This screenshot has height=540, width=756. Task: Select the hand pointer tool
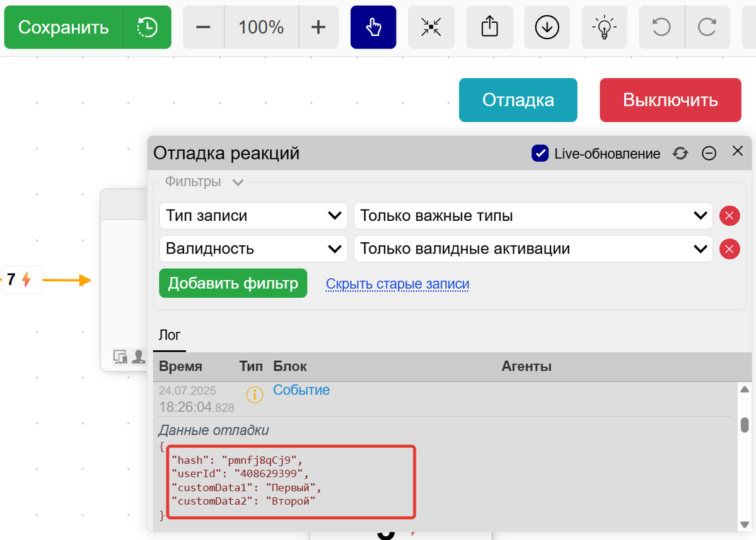[x=373, y=27]
